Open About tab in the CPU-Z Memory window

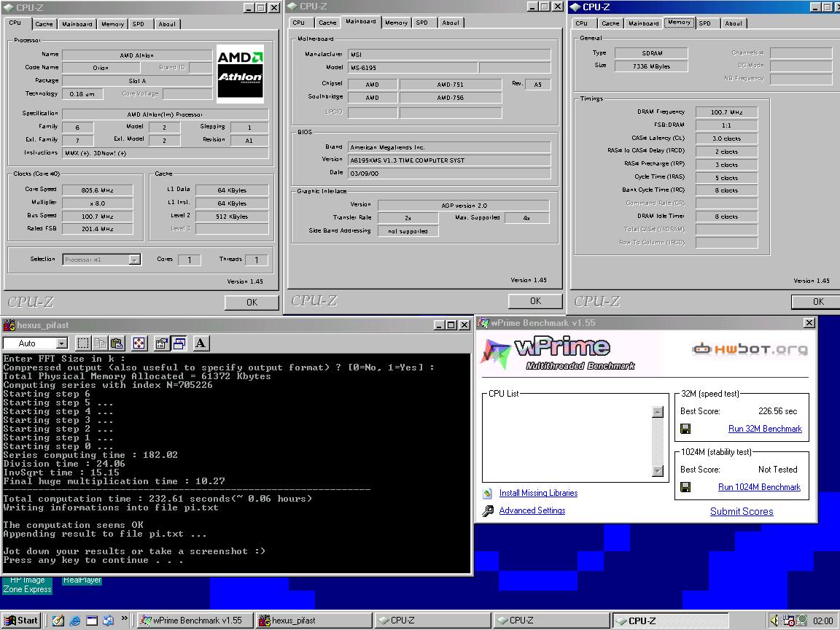click(734, 23)
